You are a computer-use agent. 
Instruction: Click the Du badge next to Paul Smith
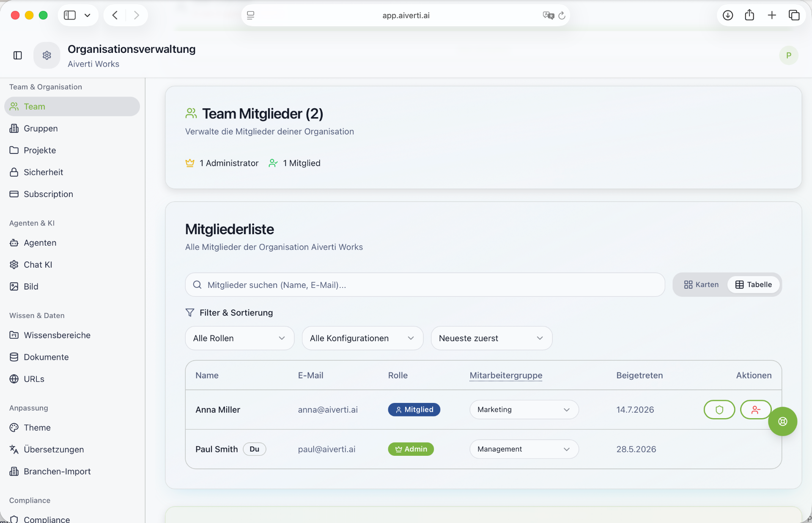pos(254,449)
